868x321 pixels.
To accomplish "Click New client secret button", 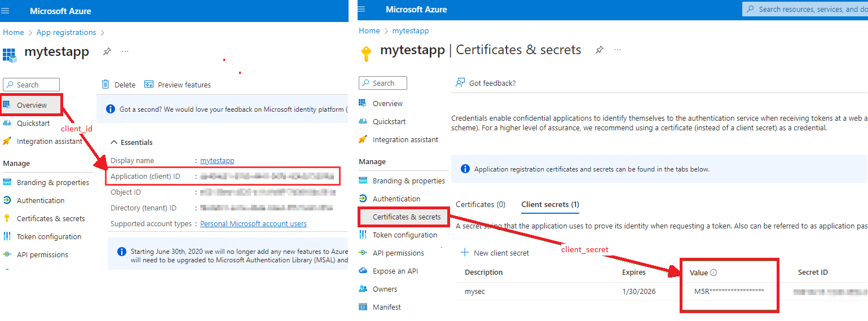I will pyautogui.click(x=495, y=253).
